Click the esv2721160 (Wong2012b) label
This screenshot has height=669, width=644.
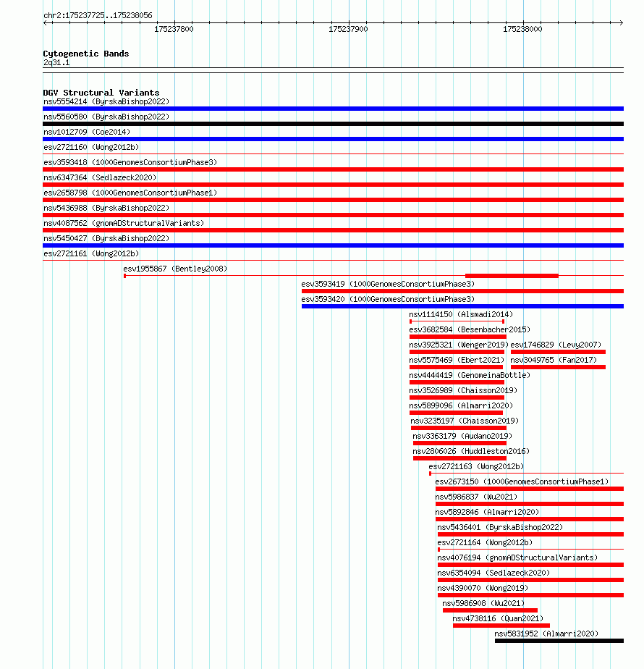coord(91,147)
